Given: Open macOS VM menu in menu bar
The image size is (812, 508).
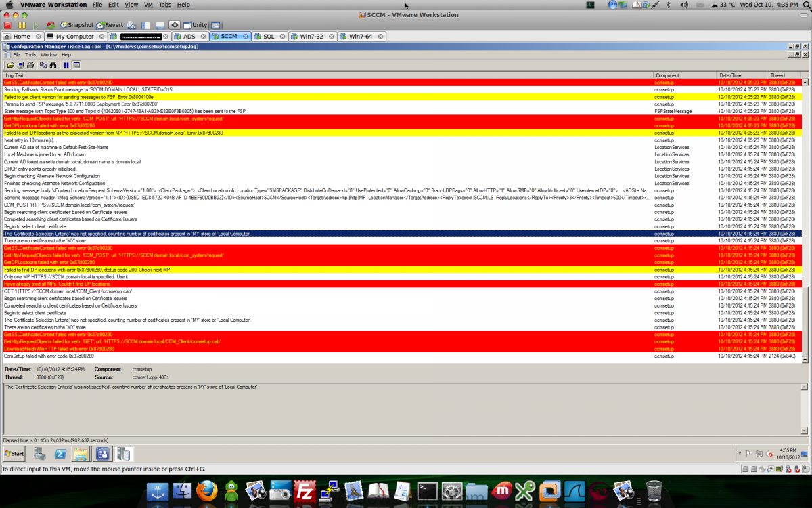Looking at the screenshot, I should tap(148, 5).
